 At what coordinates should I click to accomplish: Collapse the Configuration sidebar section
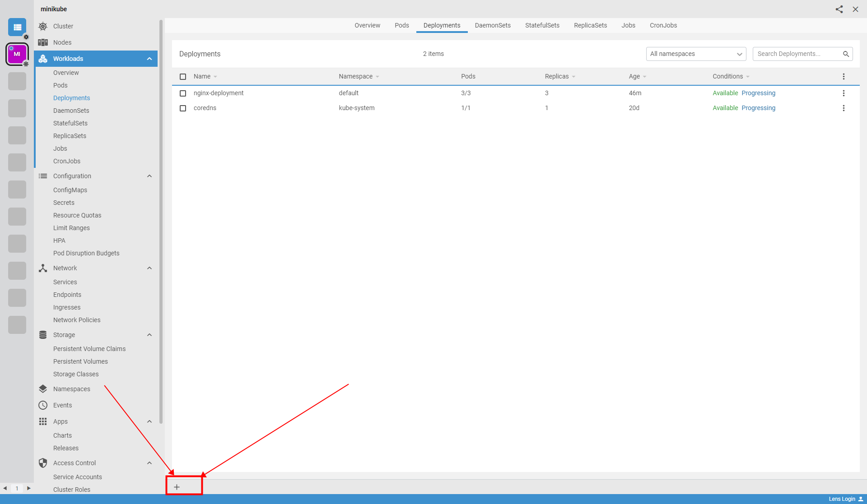coord(149,176)
